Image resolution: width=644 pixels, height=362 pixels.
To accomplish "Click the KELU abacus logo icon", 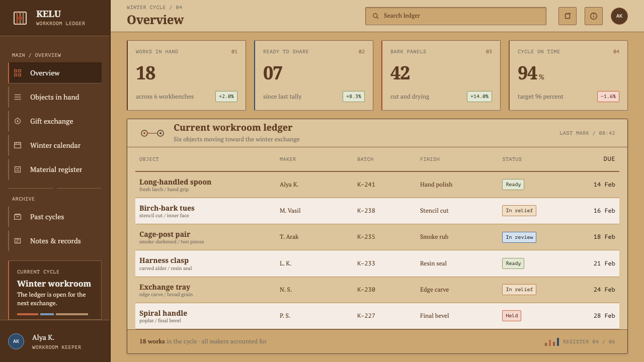I will pyautogui.click(x=20, y=18).
